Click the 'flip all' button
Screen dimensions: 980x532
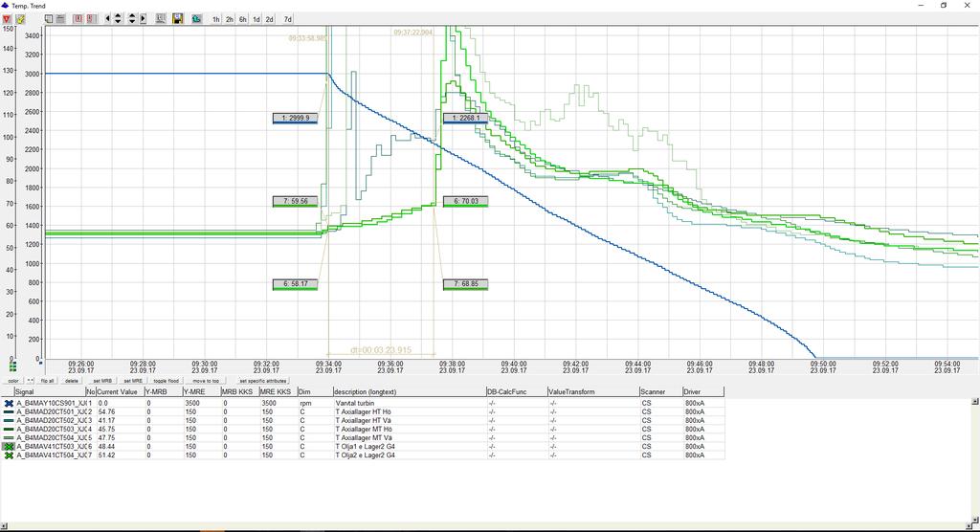point(48,381)
